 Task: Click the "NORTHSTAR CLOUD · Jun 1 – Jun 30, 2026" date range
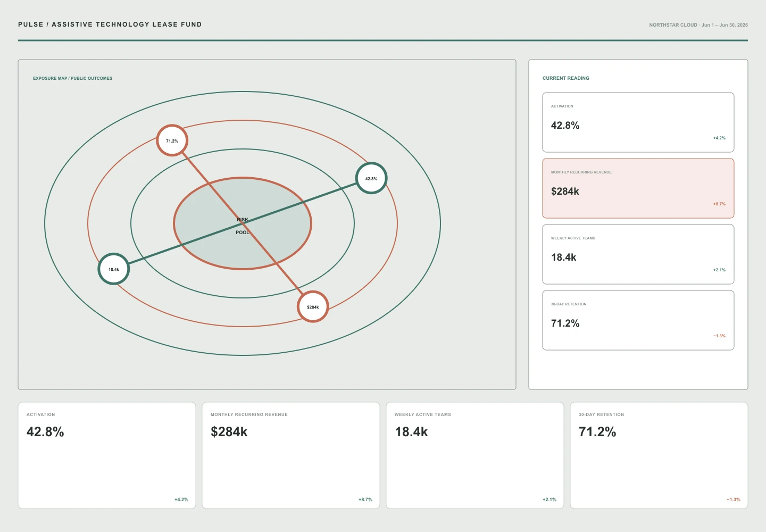pyautogui.click(x=698, y=25)
